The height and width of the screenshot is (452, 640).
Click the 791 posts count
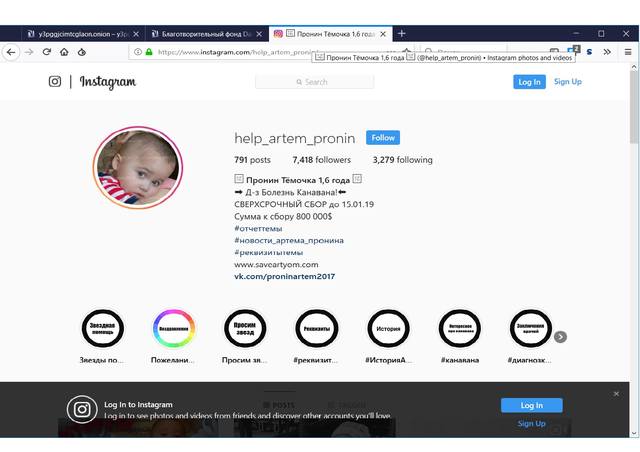pyautogui.click(x=252, y=160)
